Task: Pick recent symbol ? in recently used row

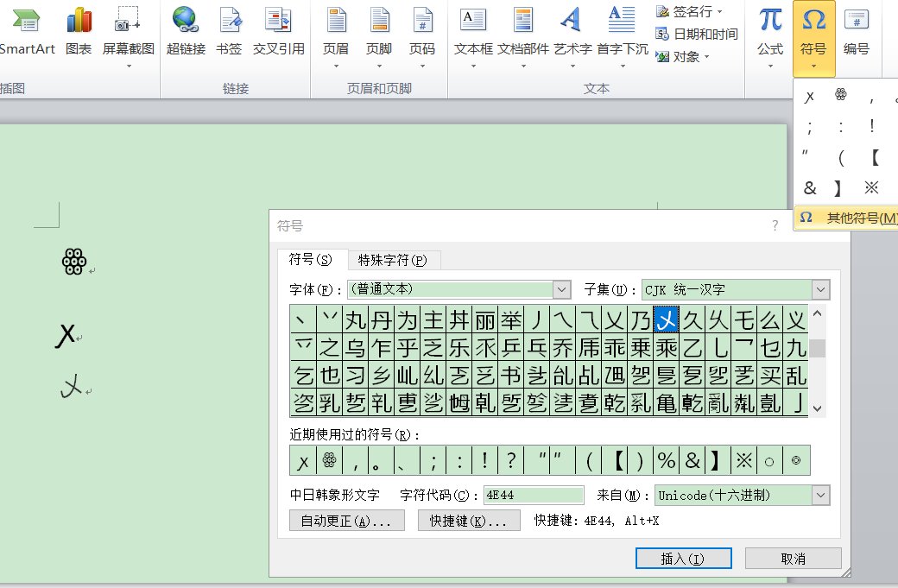Action: pos(511,460)
